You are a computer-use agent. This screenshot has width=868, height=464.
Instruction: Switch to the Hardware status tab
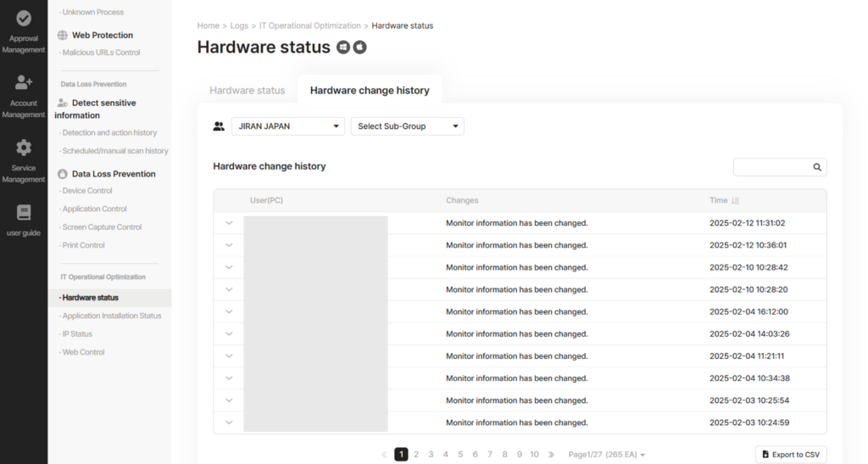[x=248, y=91]
